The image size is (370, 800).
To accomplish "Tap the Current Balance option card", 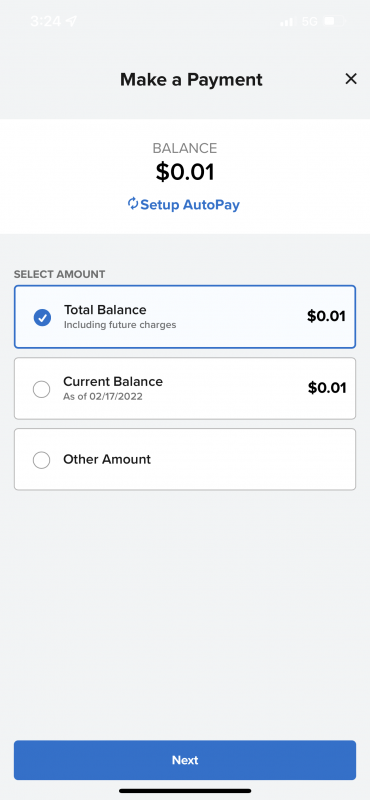I will point(185,388).
